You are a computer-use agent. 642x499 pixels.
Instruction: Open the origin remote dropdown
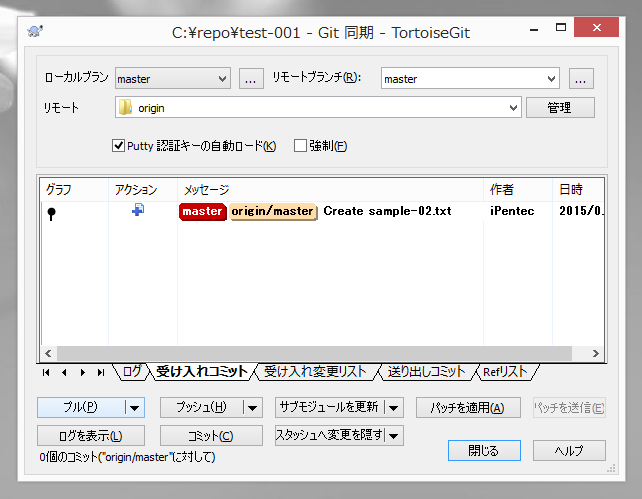coord(513,108)
